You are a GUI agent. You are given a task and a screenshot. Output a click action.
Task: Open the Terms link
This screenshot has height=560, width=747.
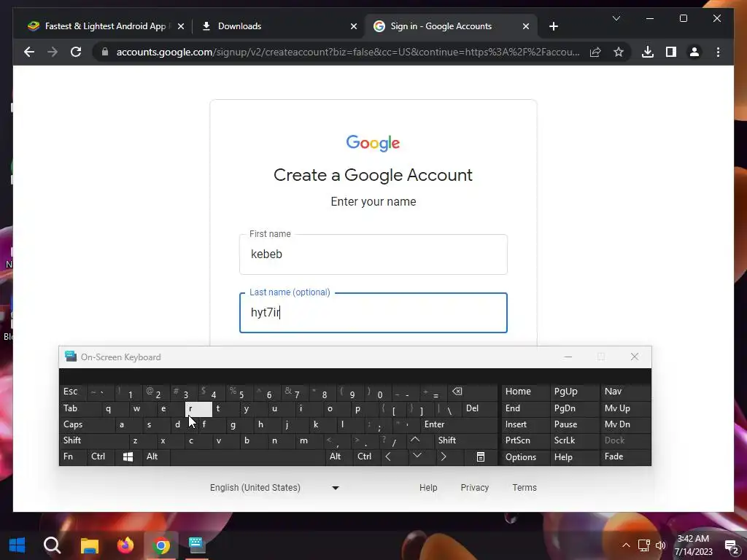click(524, 488)
